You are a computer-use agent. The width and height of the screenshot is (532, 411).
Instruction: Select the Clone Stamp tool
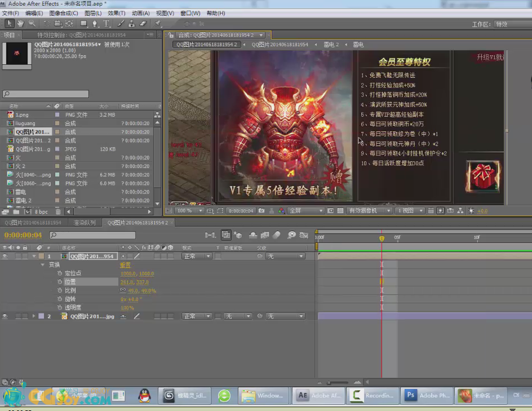click(132, 24)
